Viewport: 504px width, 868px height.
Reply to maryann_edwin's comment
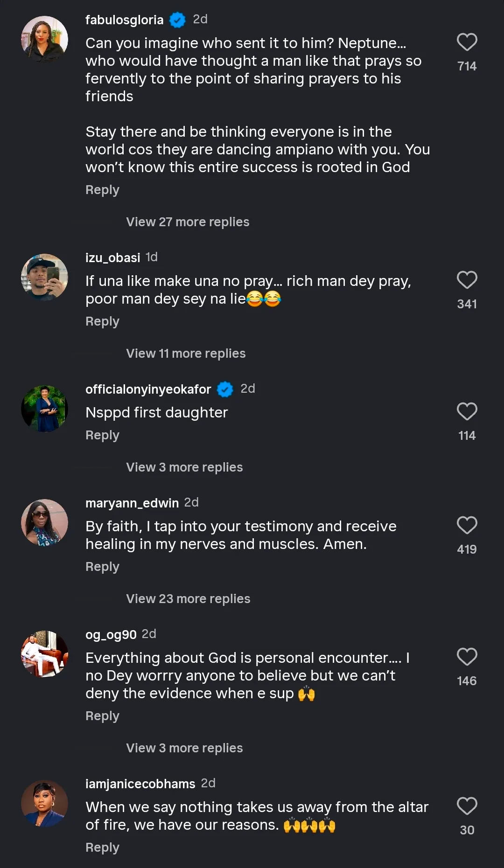click(x=102, y=567)
